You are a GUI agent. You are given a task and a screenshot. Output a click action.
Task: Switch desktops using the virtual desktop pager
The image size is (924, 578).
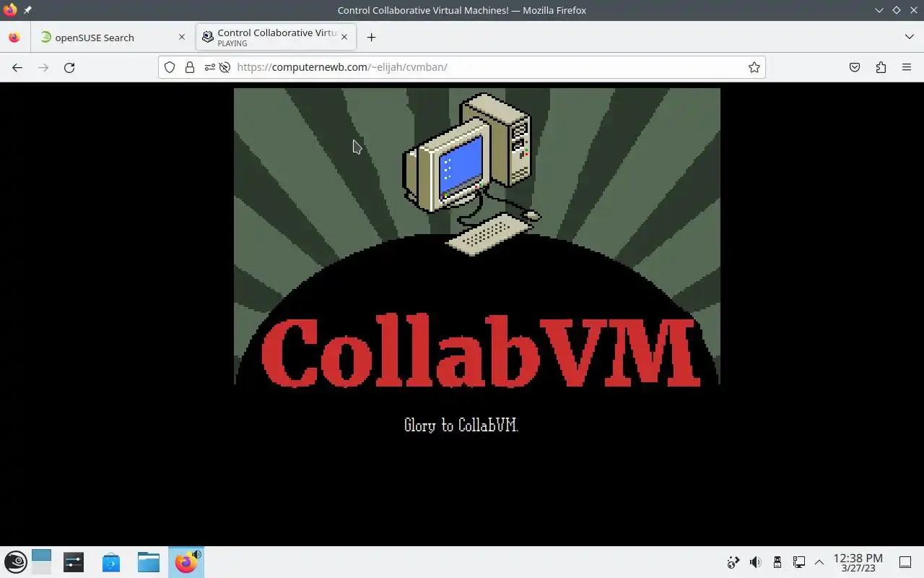point(41,562)
